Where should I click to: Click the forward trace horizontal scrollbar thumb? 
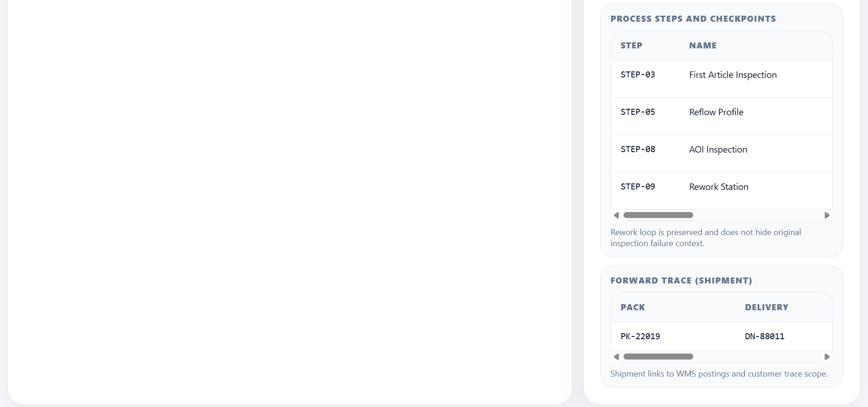pos(658,357)
